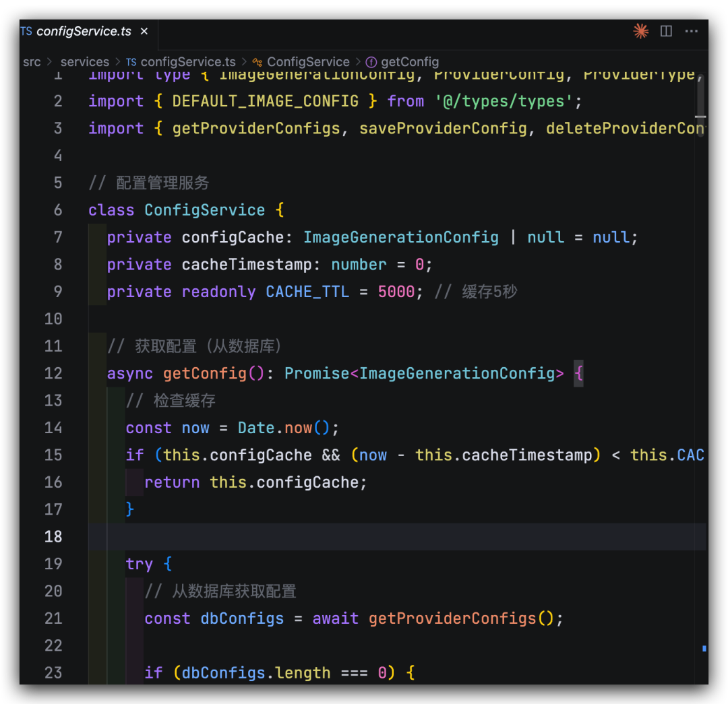Screen dimensions: 728x704
Task: Open the More Actions (...) editor menu
Action: point(692,31)
